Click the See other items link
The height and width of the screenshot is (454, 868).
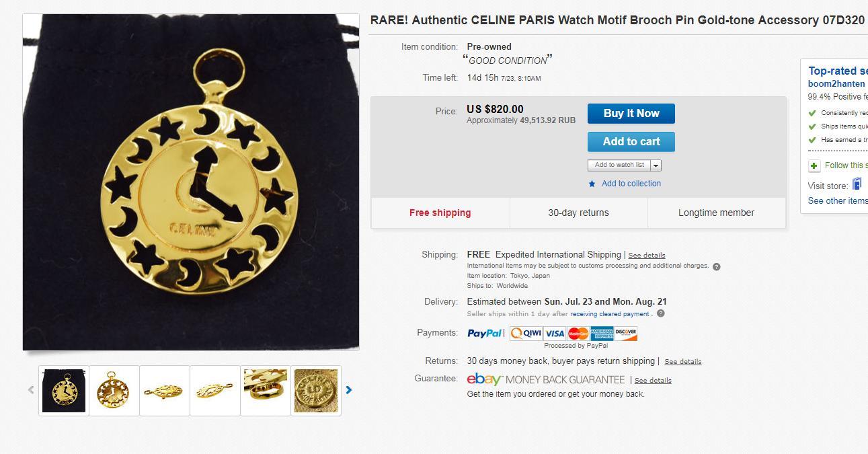click(x=838, y=201)
